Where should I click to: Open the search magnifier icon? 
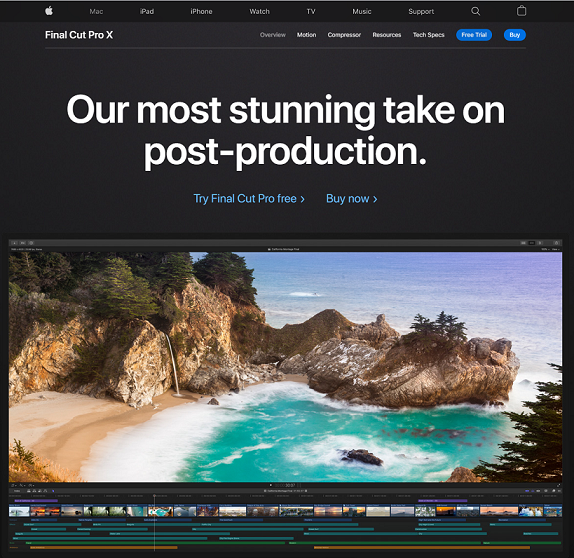point(475,11)
